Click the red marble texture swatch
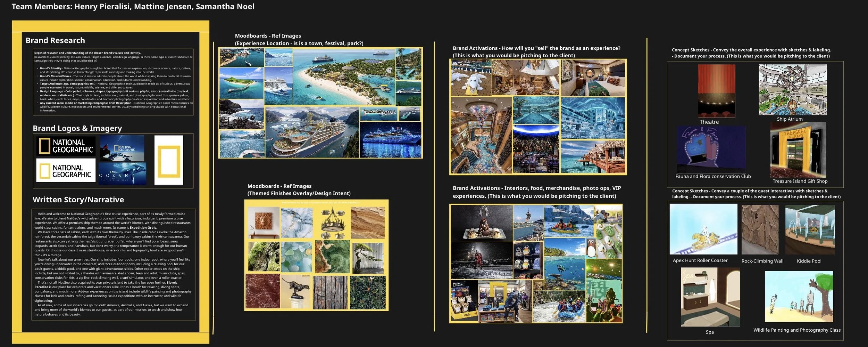 click(x=262, y=291)
